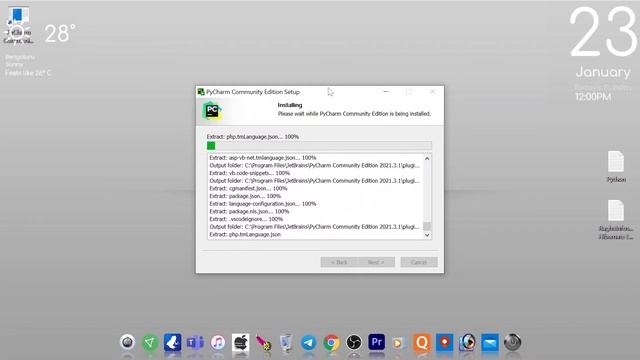Screen dimensions: 640x360
Task: Launch iTunes music app from the dock
Action: [x=218, y=342]
